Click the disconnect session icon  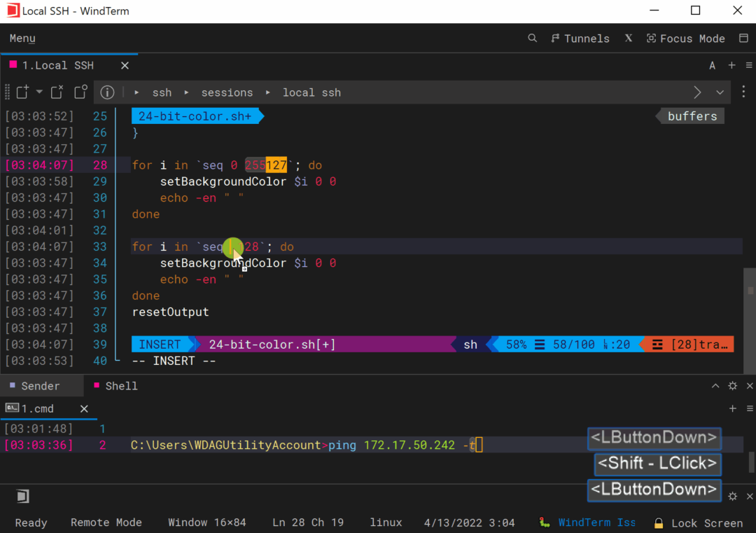[57, 92]
